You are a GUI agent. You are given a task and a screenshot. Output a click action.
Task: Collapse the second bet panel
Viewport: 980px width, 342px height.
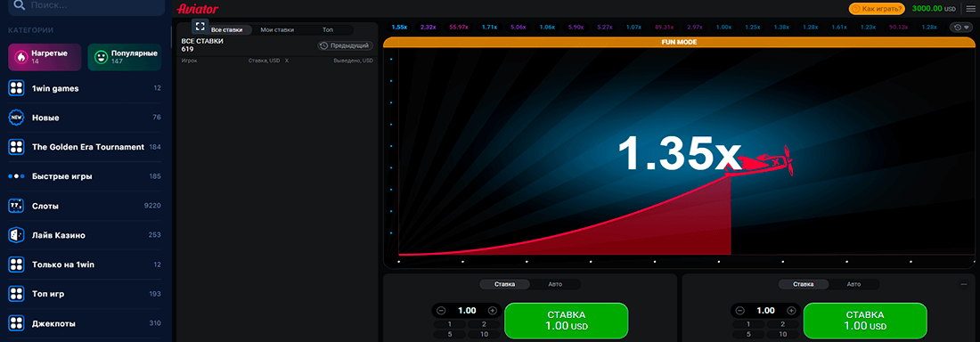tap(963, 284)
